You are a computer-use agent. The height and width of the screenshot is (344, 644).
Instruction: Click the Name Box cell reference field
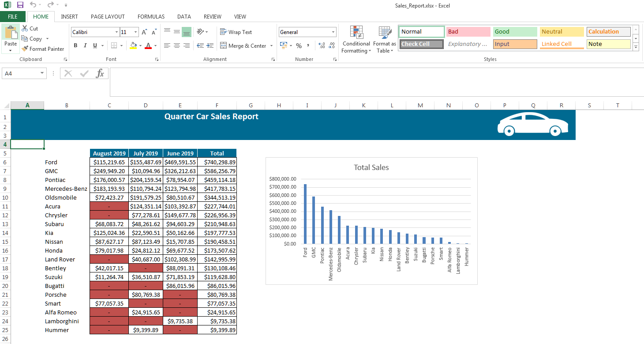coord(21,73)
